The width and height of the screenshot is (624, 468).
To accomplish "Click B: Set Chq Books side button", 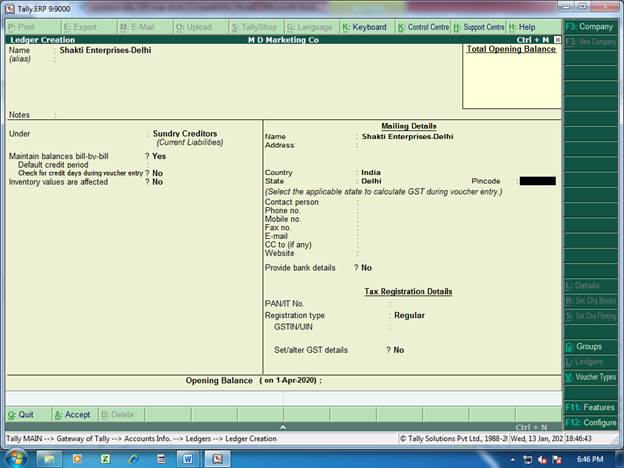I will [x=591, y=301].
